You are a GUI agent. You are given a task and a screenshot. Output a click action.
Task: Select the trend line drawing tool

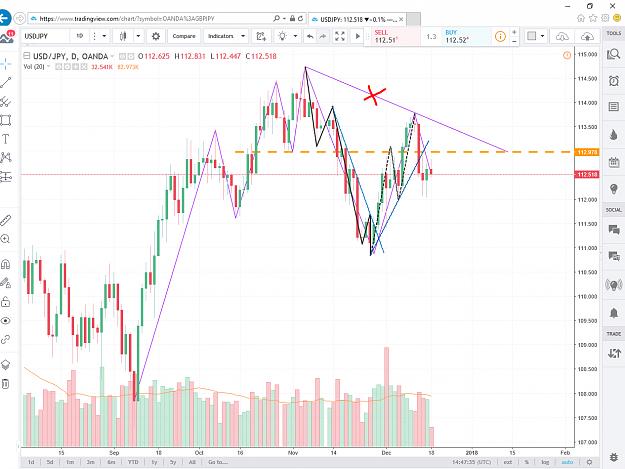6,82
